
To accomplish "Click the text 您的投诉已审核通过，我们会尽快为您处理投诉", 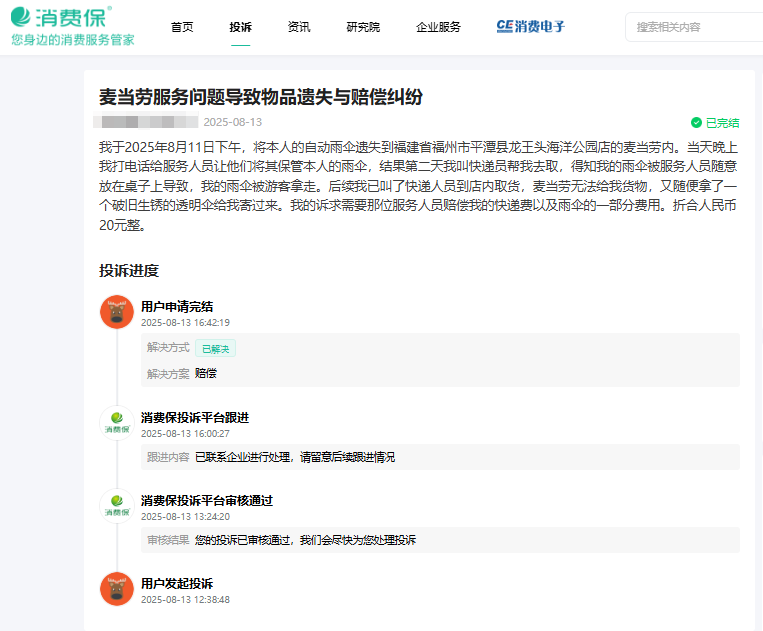I will point(306,540).
